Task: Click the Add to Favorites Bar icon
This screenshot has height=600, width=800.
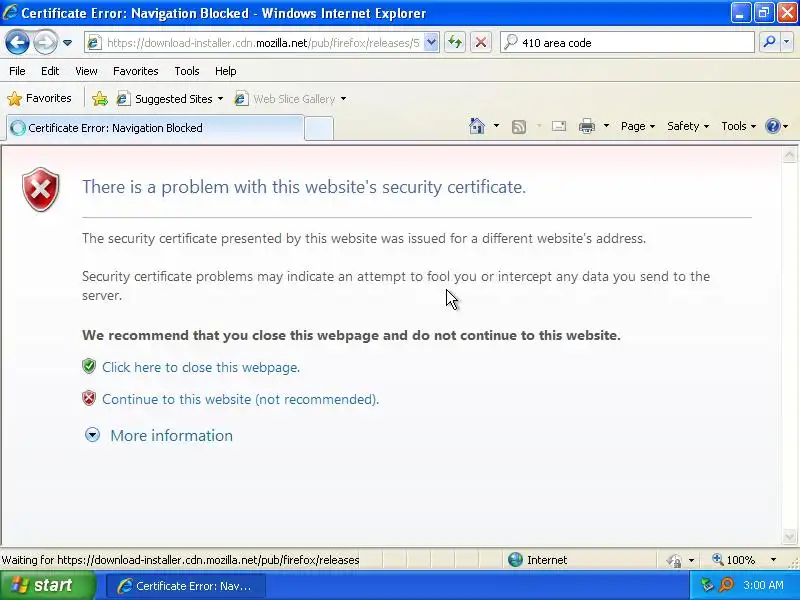Action: [100, 98]
